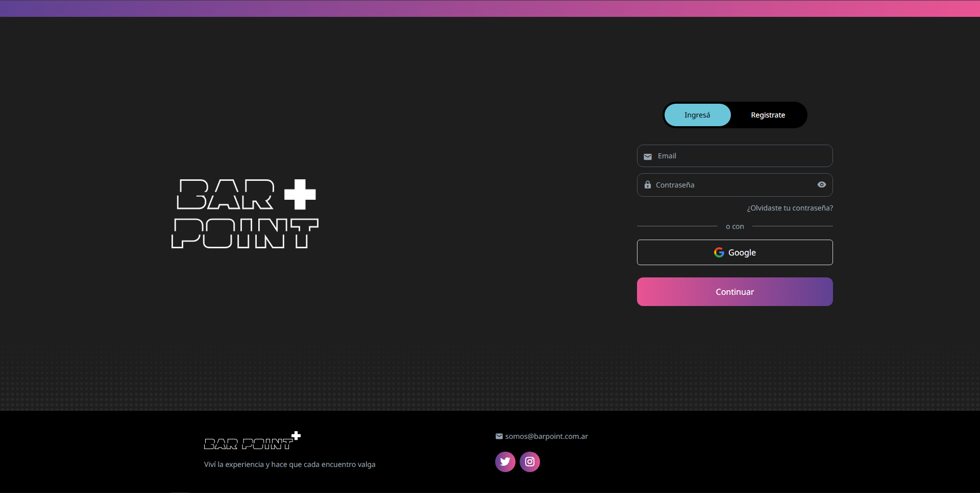Image resolution: width=980 pixels, height=493 pixels.
Task: Focus the Email input field
Action: point(740,156)
